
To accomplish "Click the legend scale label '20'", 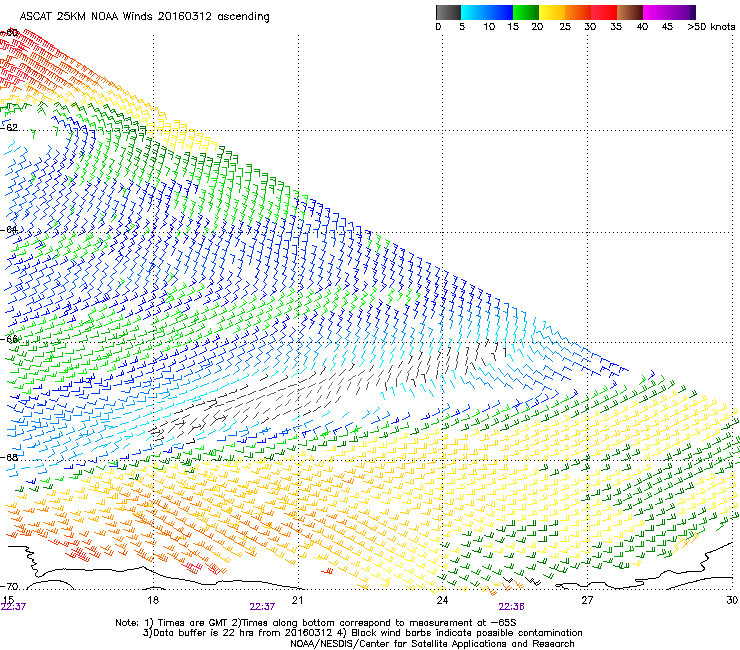I will pos(537,27).
